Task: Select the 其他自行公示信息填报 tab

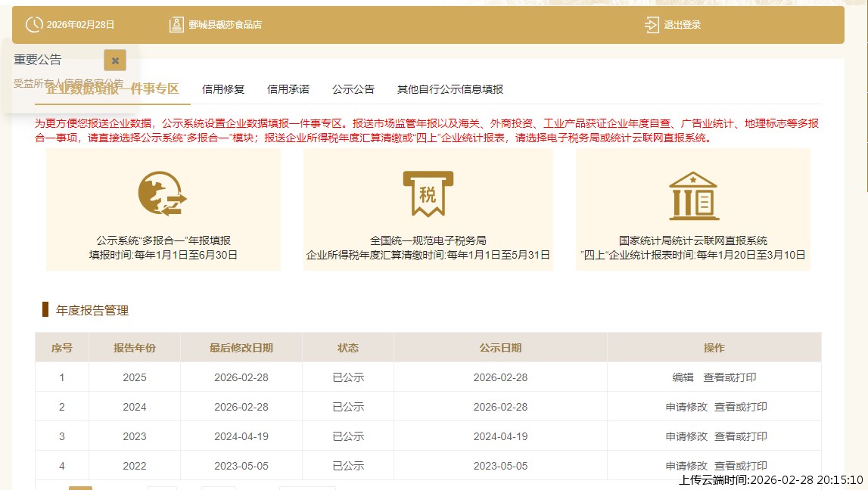Action: pyautogui.click(x=450, y=89)
